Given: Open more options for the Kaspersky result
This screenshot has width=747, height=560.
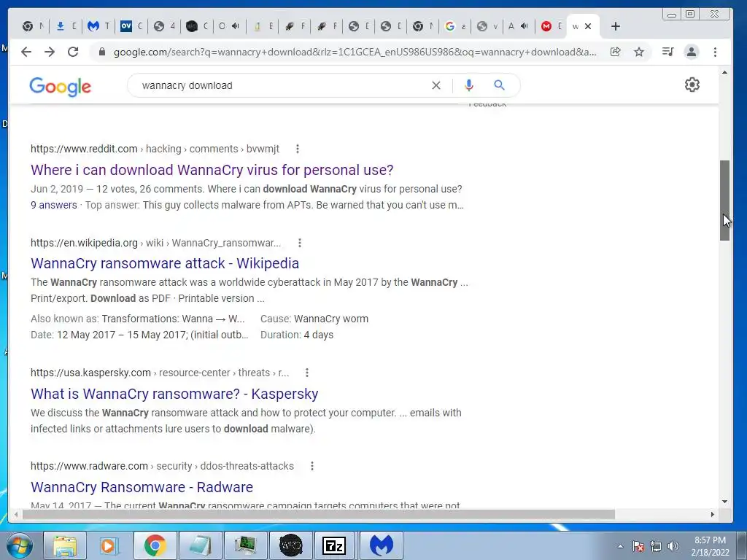Looking at the screenshot, I should click(x=307, y=373).
